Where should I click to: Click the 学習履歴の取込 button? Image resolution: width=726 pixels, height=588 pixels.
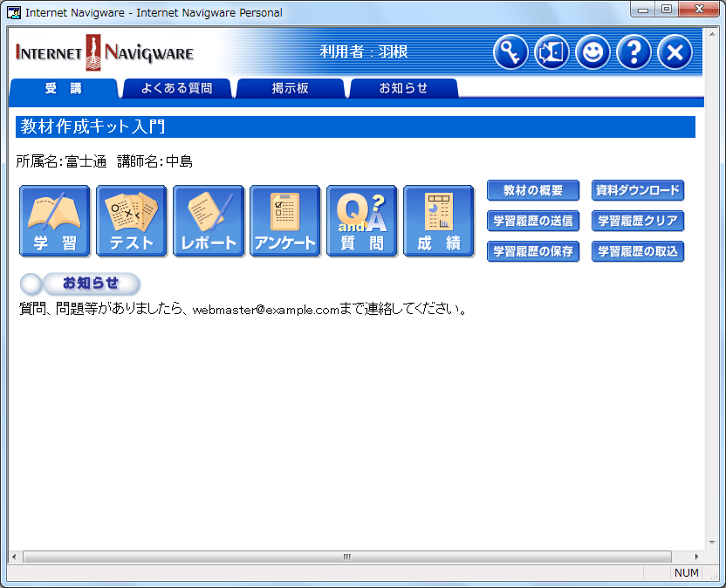point(638,251)
